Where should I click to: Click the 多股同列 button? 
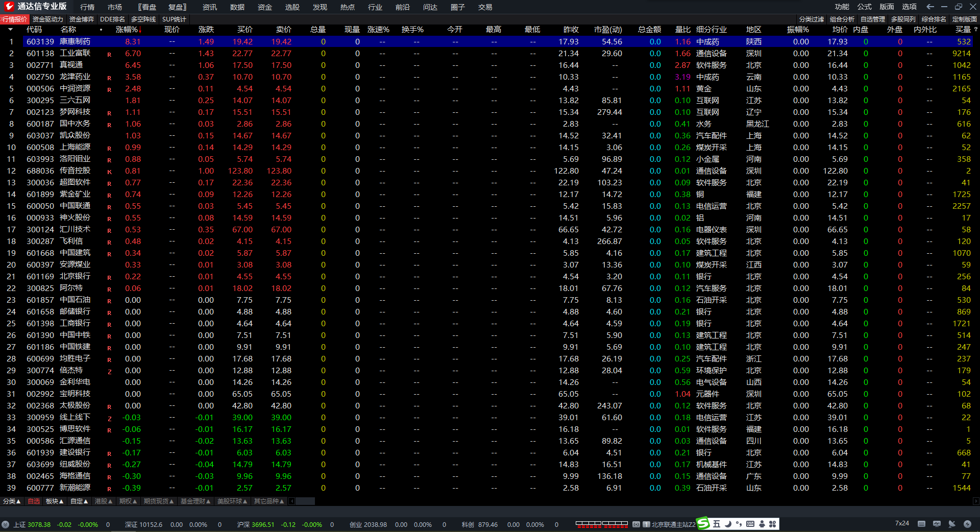[903, 19]
